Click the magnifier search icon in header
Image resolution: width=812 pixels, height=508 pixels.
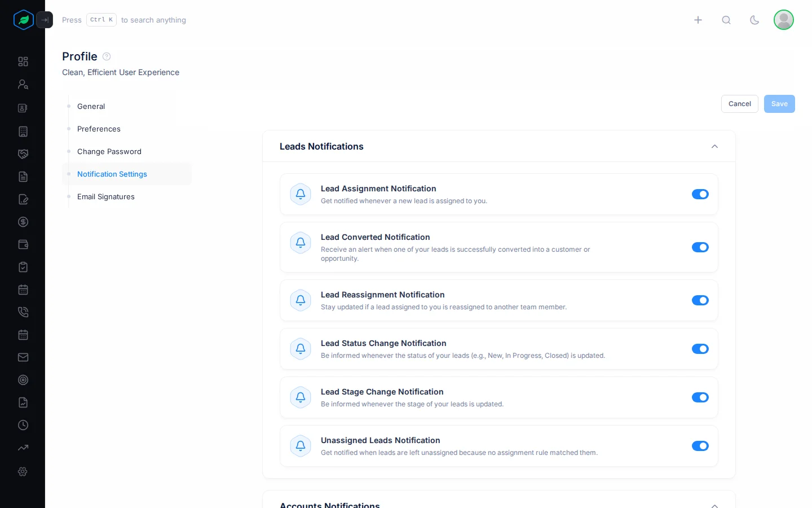(726, 20)
